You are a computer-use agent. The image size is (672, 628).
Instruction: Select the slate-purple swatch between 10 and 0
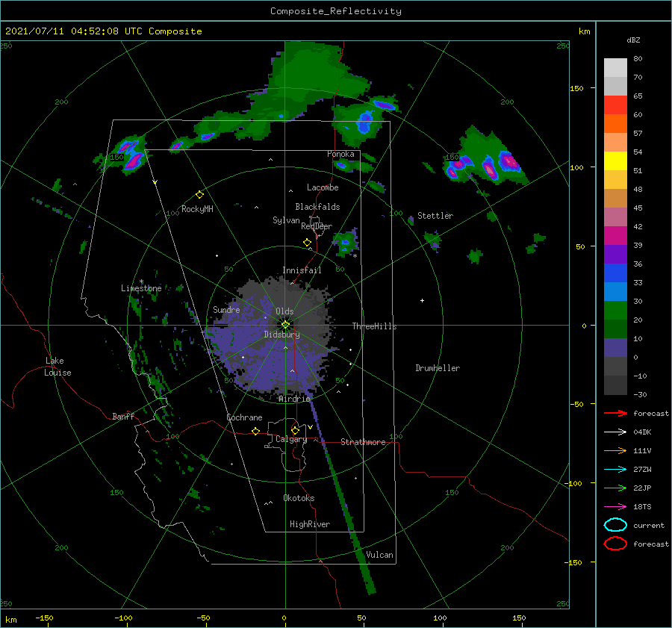615,348
